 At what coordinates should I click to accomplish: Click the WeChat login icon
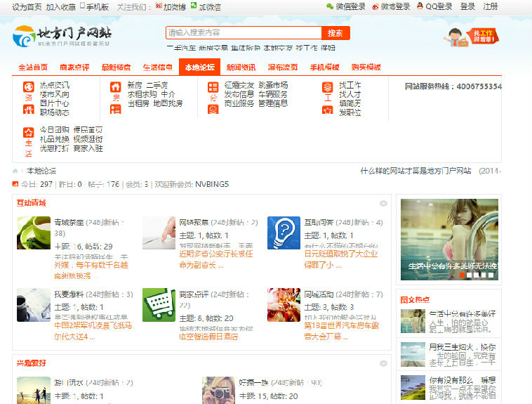click(x=330, y=6)
